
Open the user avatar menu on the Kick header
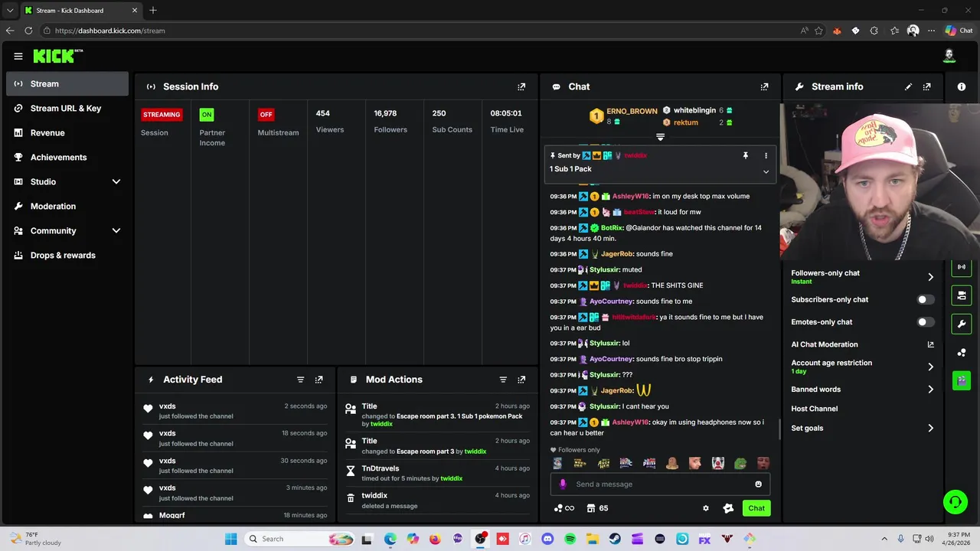(x=949, y=56)
